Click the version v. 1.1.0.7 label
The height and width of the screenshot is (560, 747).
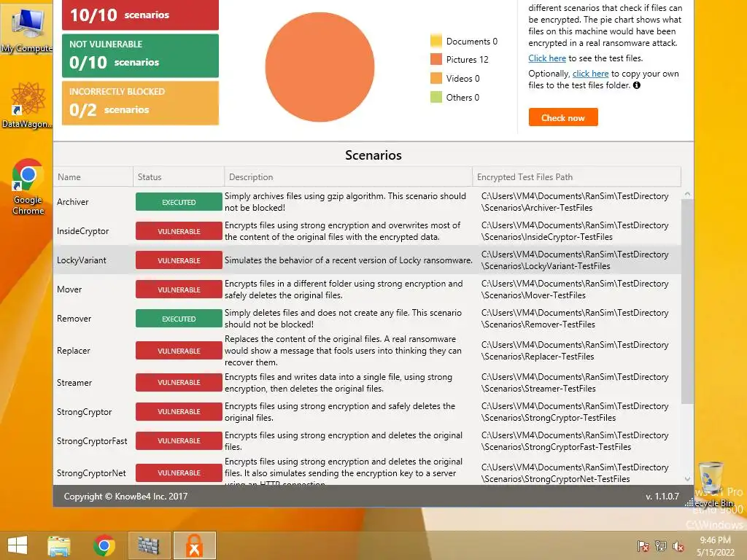[x=662, y=496]
